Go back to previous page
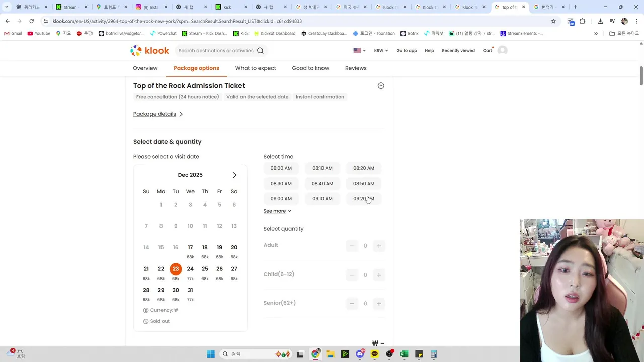The image size is (644, 362). pos(8,21)
